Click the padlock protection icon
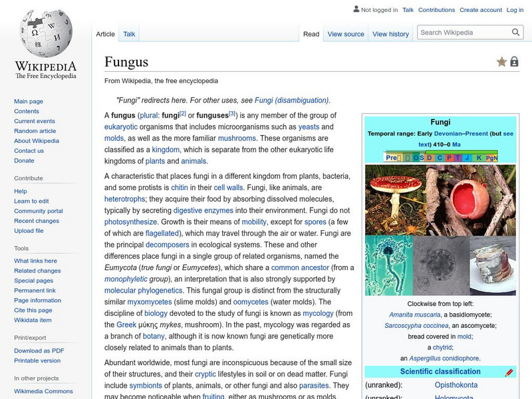Image resolution: width=532 pixels, height=399 pixels. click(515, 60)
